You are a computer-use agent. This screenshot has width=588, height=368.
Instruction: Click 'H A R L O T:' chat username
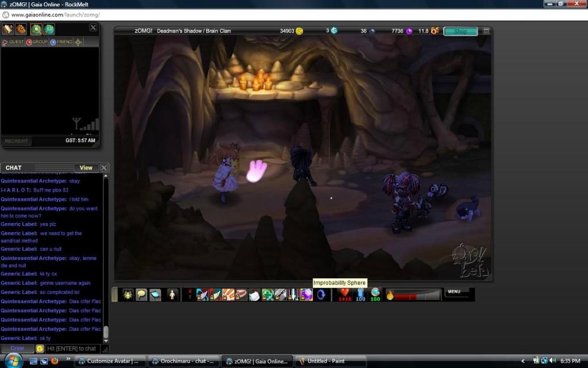click(x=16, y=190)
